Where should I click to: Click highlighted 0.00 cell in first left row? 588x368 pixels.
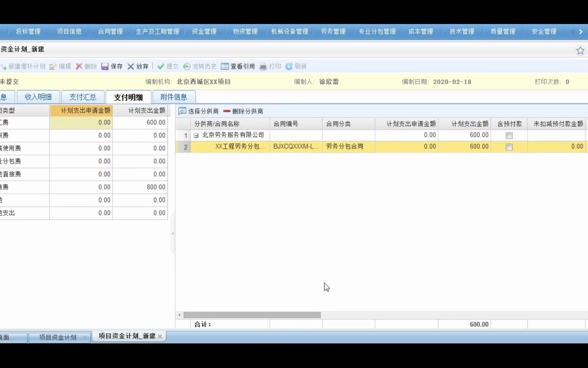tap(81, 122)
